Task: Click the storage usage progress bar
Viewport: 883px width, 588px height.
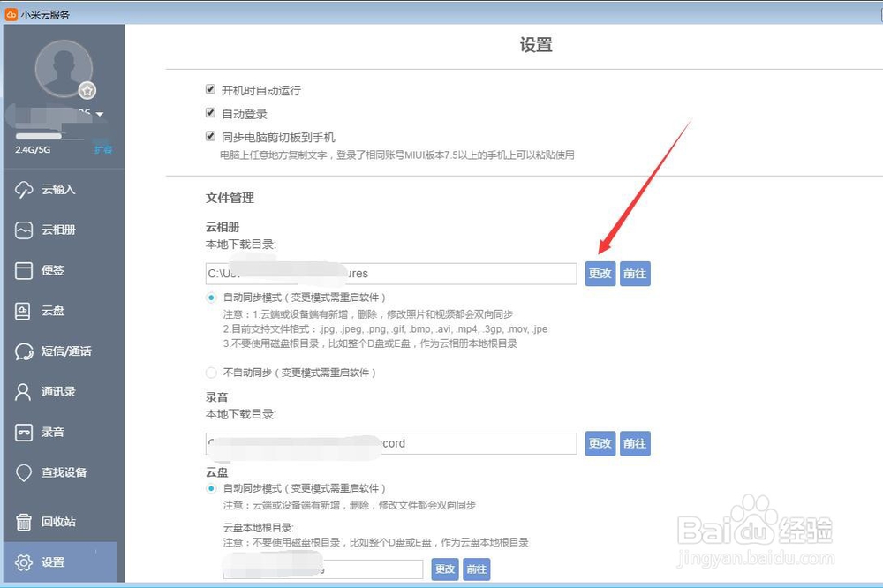Action: [49, 136]
